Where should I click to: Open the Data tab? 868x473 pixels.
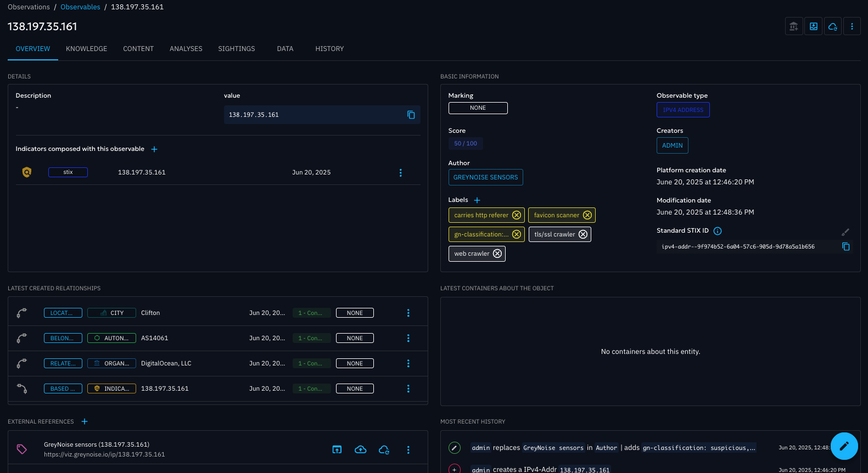(x=285, y=49)
